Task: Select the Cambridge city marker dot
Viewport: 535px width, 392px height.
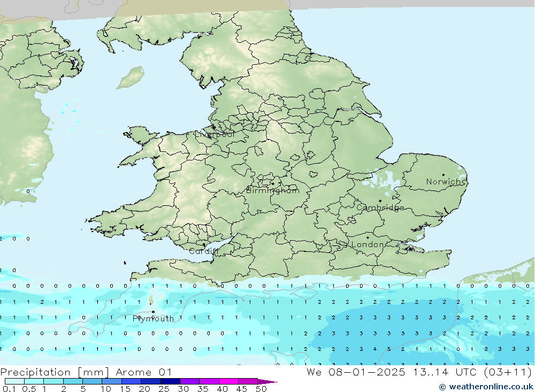Action: click(380, 201)
